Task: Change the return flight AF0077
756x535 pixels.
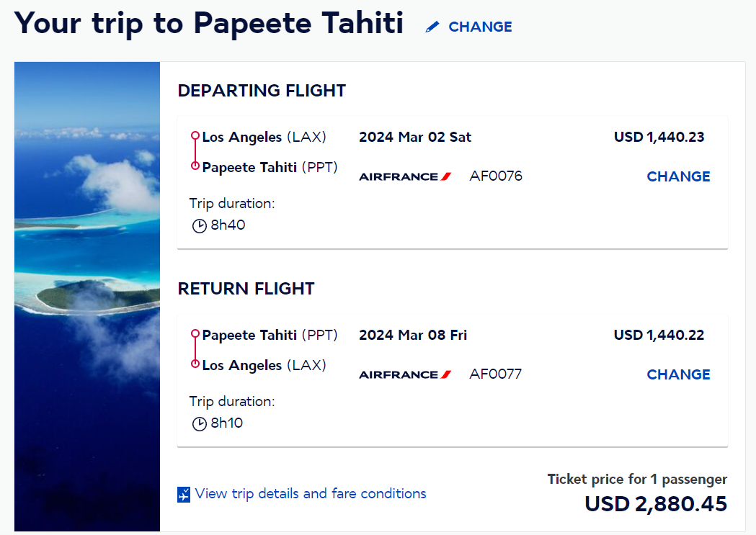Action: click(678, 374)
